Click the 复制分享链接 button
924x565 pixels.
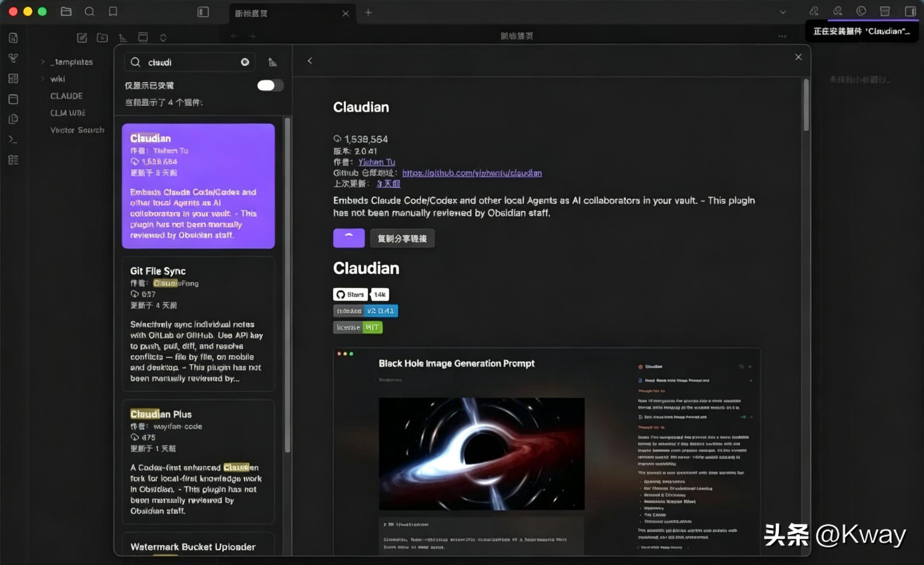coord(402,238)
